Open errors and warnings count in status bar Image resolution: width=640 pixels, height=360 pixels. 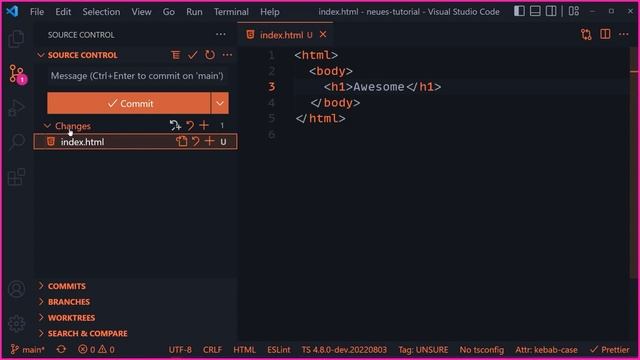click(x=96, y=349)
